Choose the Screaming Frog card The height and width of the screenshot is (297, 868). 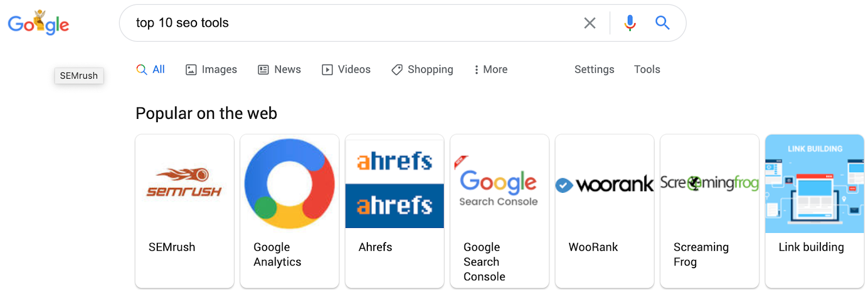click(x=710, y=211)
